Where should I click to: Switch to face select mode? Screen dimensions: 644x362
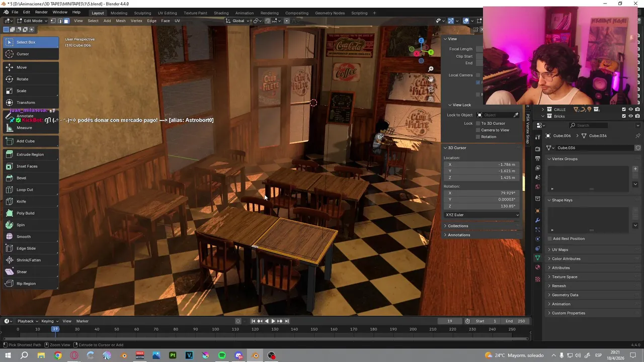pyautogui.click(x=66, y=21)
